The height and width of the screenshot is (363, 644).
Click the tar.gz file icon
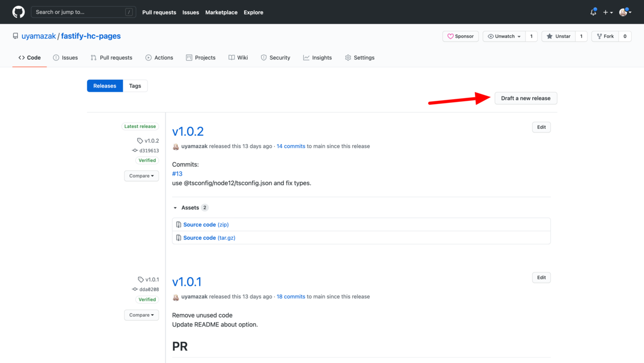click(179, 238)
